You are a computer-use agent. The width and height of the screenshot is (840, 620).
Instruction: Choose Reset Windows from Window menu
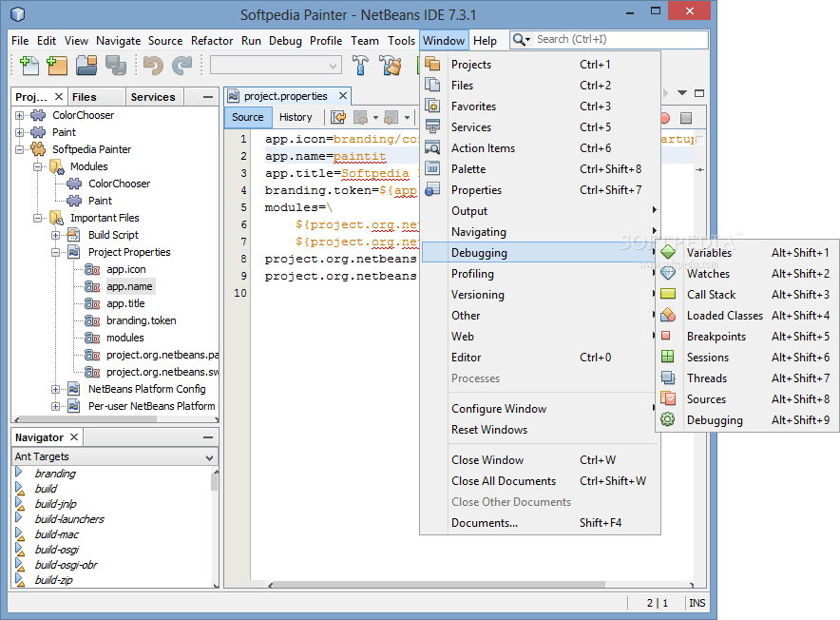540,430
